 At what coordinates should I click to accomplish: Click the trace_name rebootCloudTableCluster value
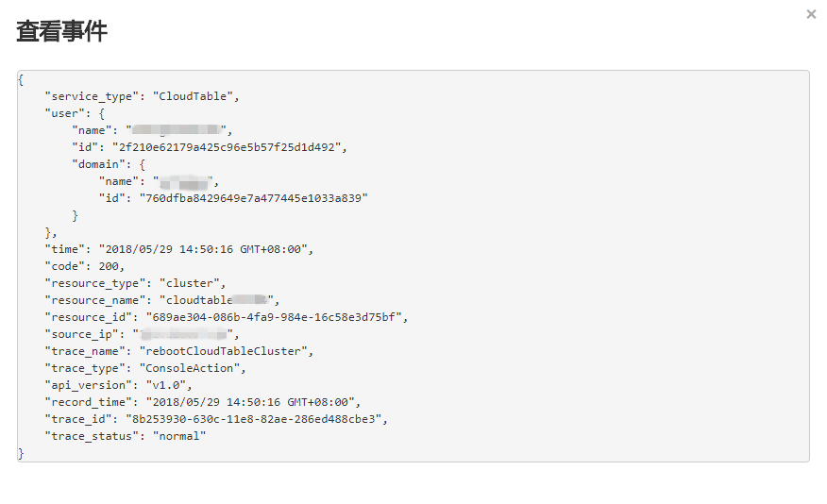226,351
